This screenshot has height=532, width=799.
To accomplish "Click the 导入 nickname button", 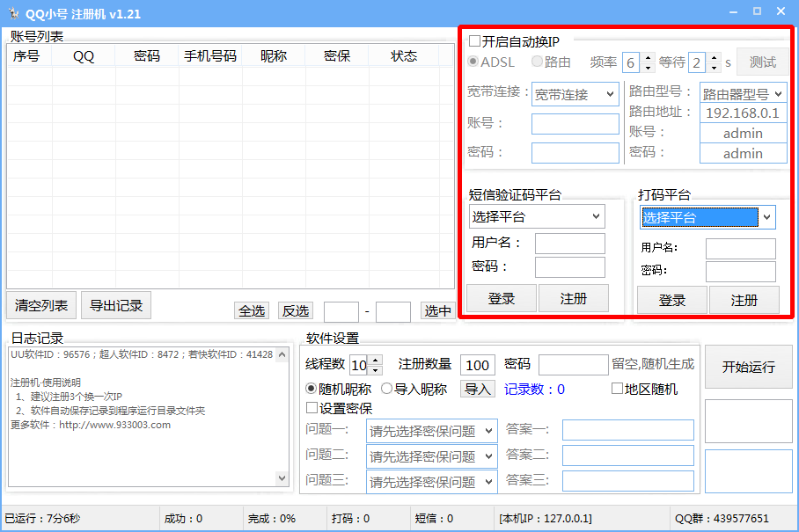I will (x=478, y=389).
